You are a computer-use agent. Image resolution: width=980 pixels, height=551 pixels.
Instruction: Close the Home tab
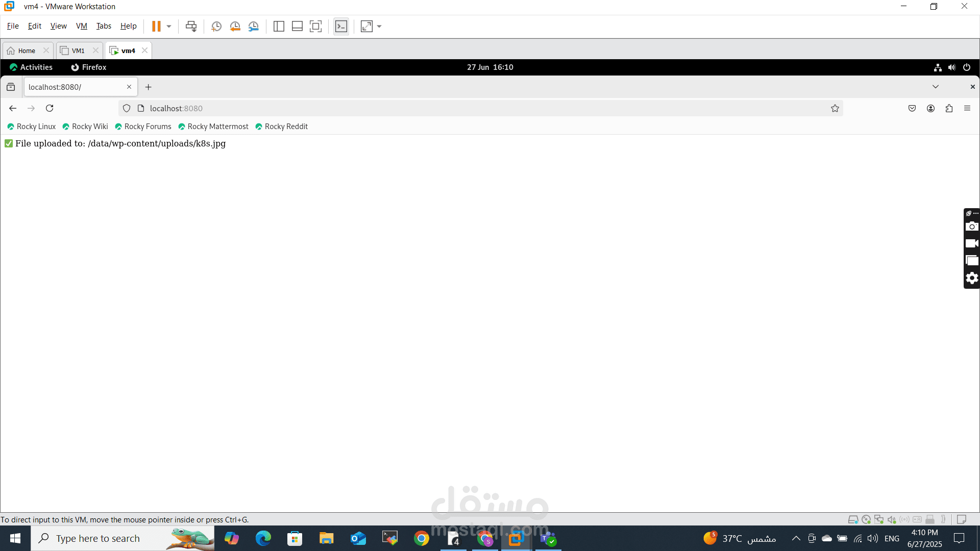[46, 51]
